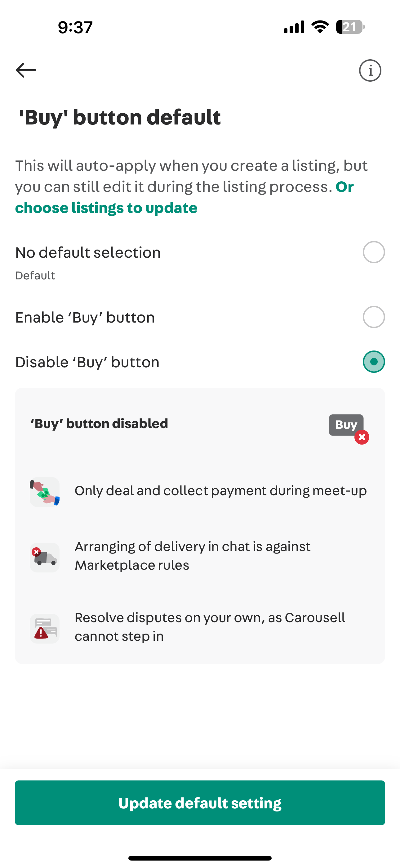The width and height of the screenshot is (400, 868).
Task: Tap the delivery truck blocked icon
Action: pyautogui.click(x=45, y=557)
